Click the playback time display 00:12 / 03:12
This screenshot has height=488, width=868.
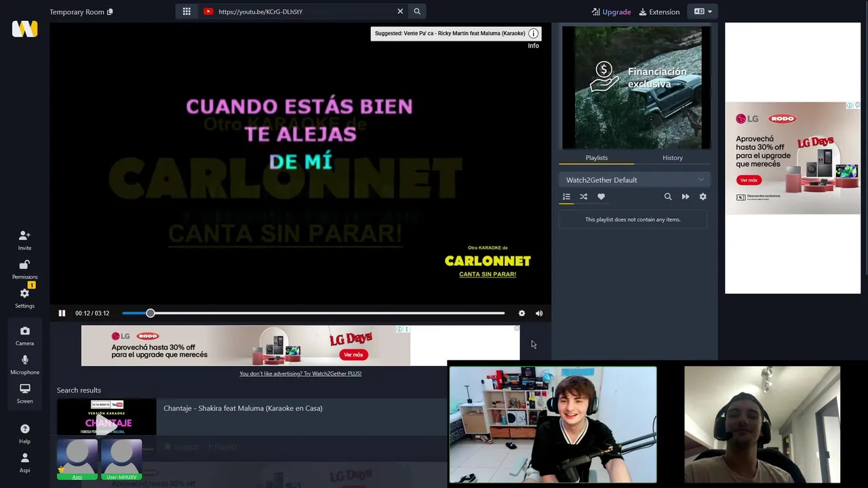pos(92,313)
